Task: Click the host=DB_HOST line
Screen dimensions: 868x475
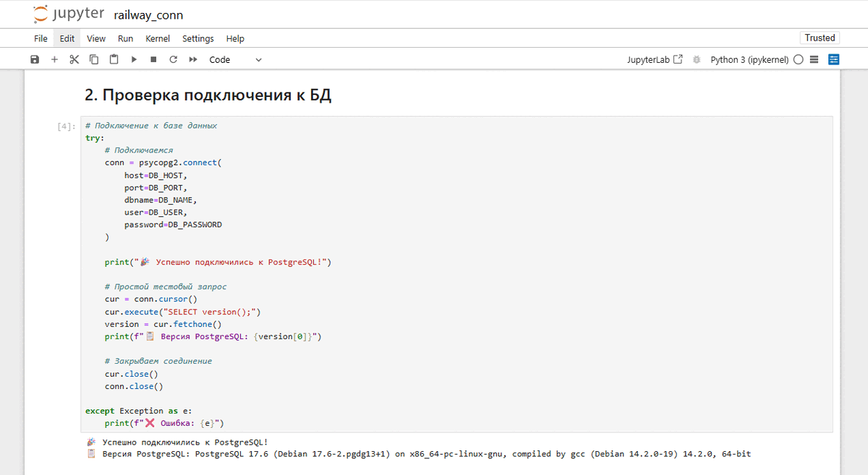Action: 156,175
